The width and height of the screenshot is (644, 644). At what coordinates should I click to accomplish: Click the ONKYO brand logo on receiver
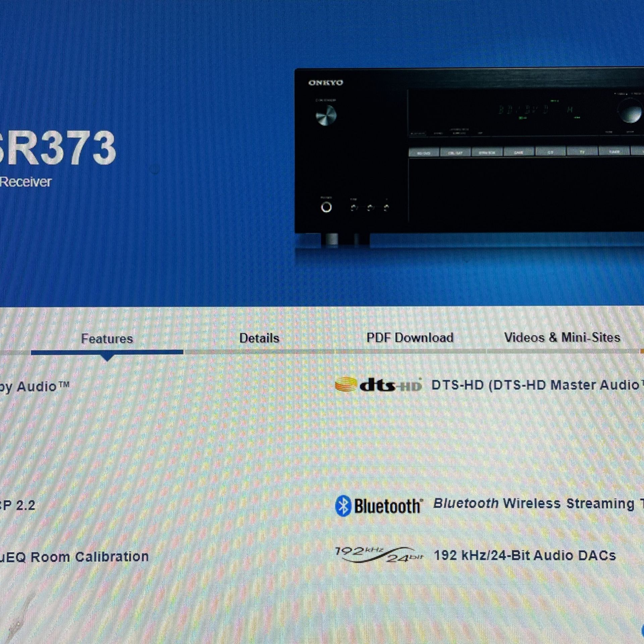[x=326, y=83]
